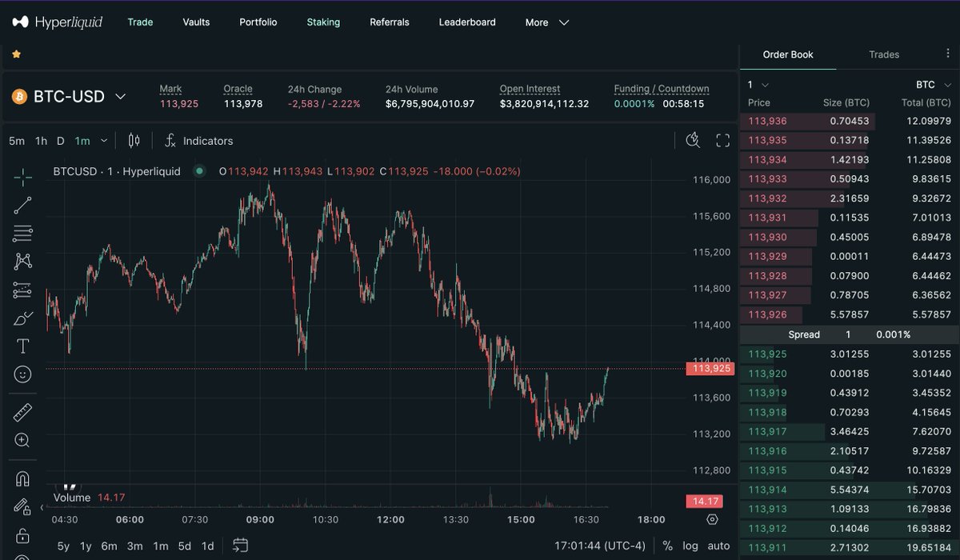Select the 1h timeframe

click(x=41, y=141)
